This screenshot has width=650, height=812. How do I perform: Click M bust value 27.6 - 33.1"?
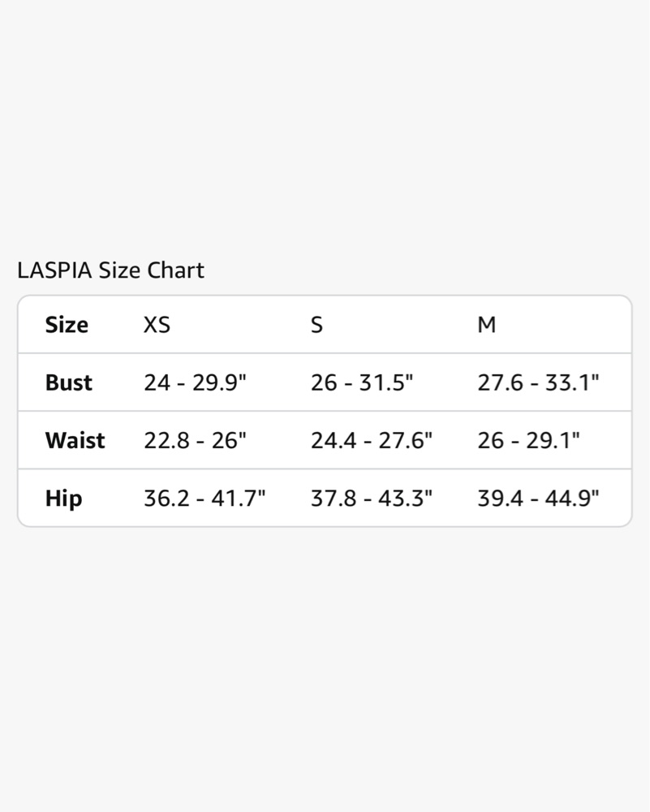click(x=538, y=382)
